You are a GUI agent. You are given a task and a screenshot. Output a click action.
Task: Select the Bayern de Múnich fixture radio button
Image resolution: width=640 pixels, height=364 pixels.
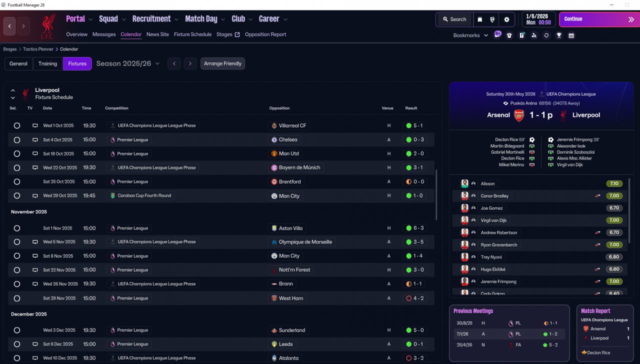17,168
